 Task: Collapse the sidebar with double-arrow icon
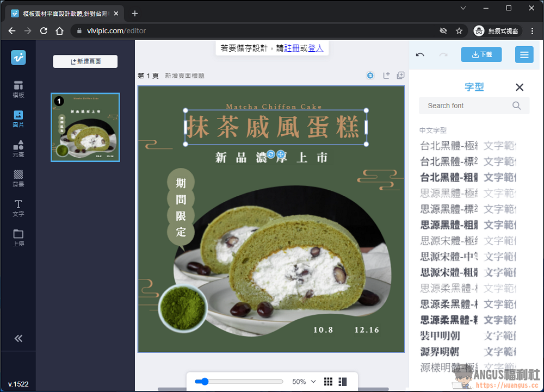(x=18, y=338)
